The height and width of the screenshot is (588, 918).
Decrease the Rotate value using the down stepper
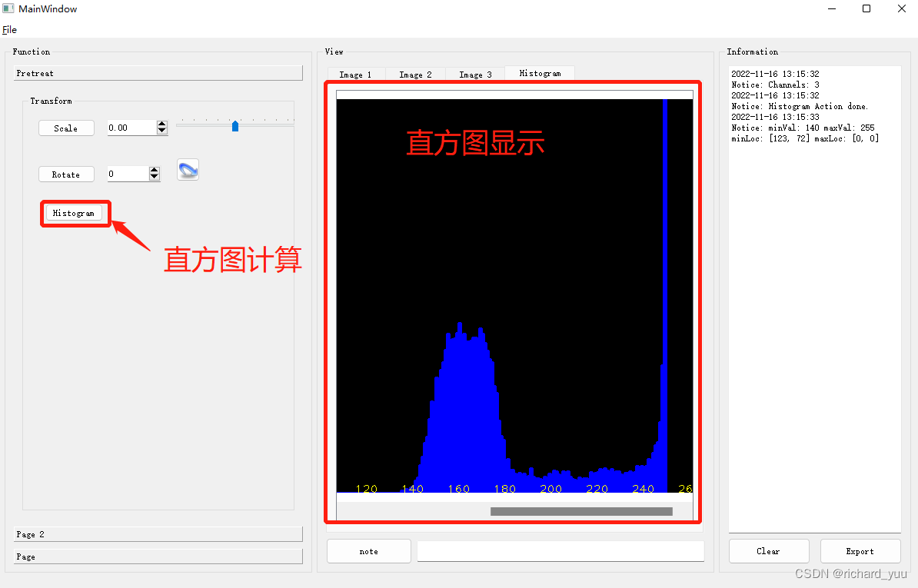pyautogui.click(x=155, y=178)
